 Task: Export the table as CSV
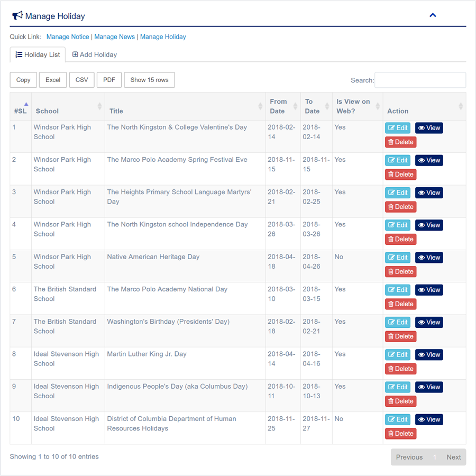click(81, 80)
